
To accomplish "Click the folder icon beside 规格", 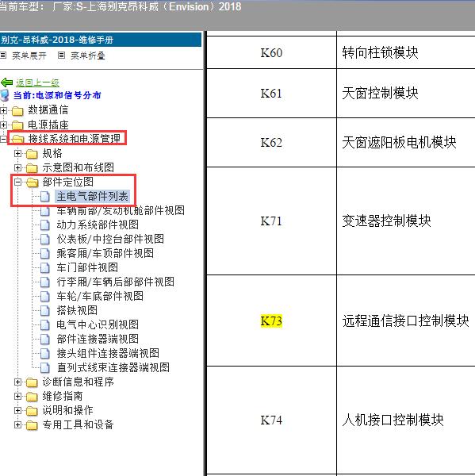I will click(32, 154).
